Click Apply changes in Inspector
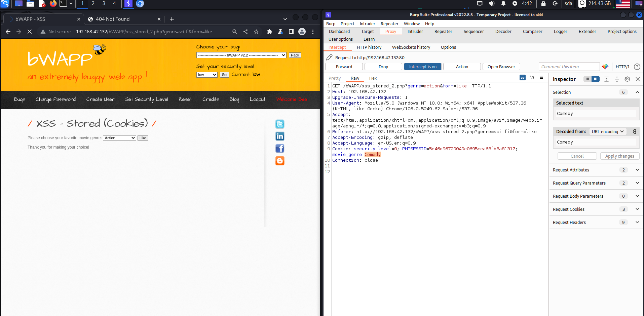 pos(619,156)
